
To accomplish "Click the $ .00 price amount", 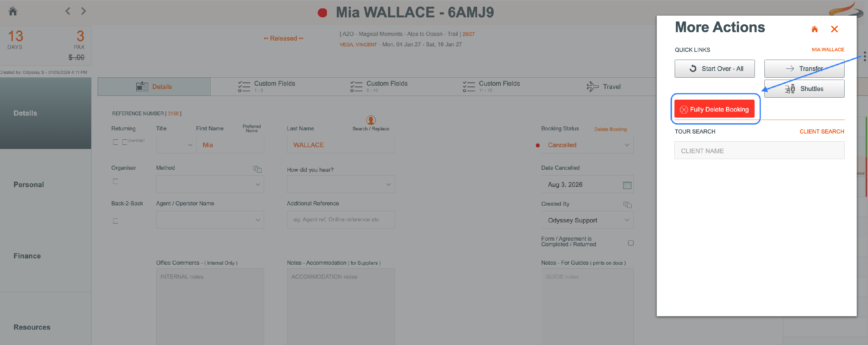I will (x=76, y=57).
